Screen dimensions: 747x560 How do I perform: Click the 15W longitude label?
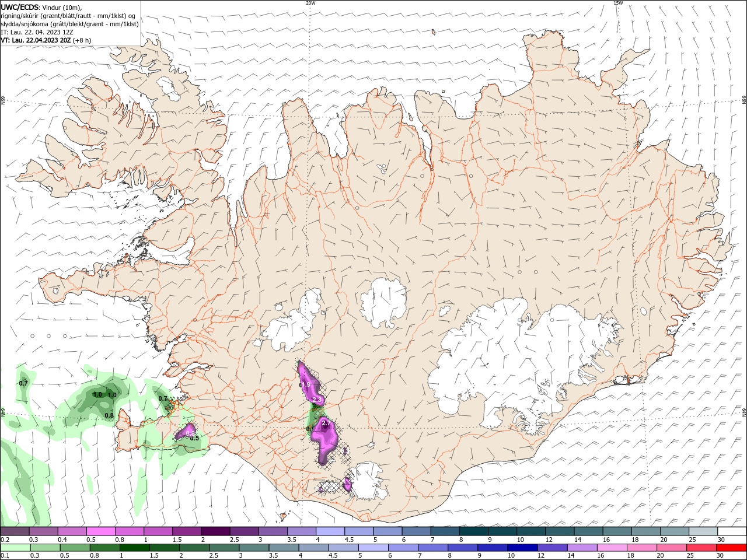tap(618, 3)
